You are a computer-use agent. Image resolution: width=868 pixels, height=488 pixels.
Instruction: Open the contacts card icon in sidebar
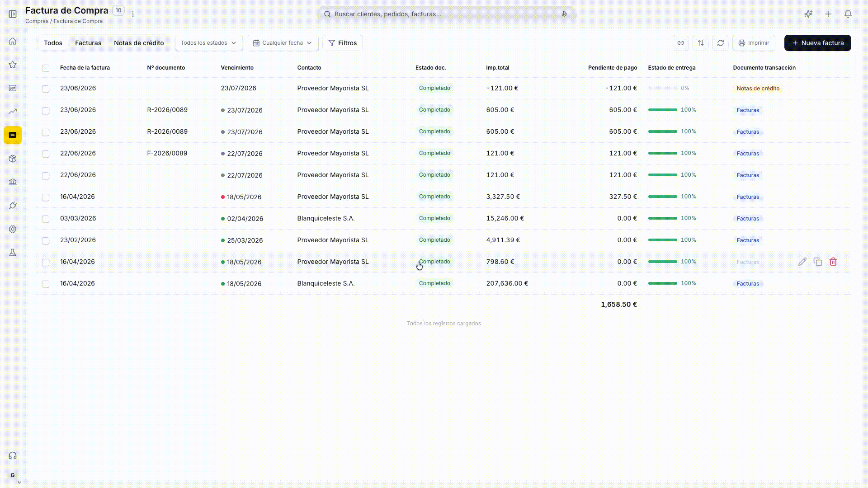click(13, 88)
